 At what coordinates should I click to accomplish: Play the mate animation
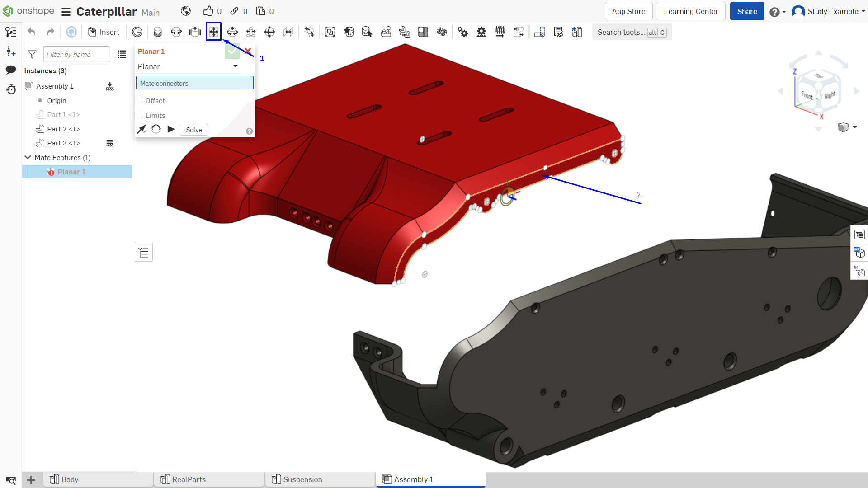[171, 130]
